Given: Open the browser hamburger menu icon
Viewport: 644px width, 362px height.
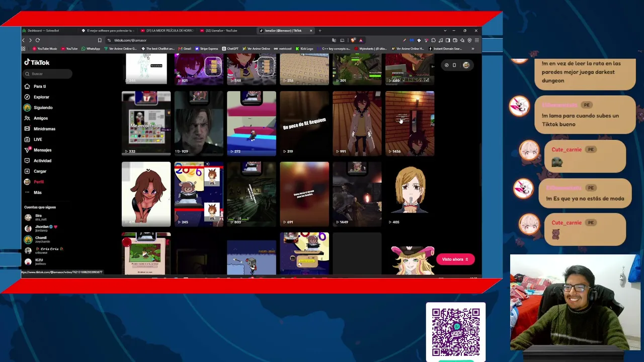Looking at the screenshot, I should (476, 40).
